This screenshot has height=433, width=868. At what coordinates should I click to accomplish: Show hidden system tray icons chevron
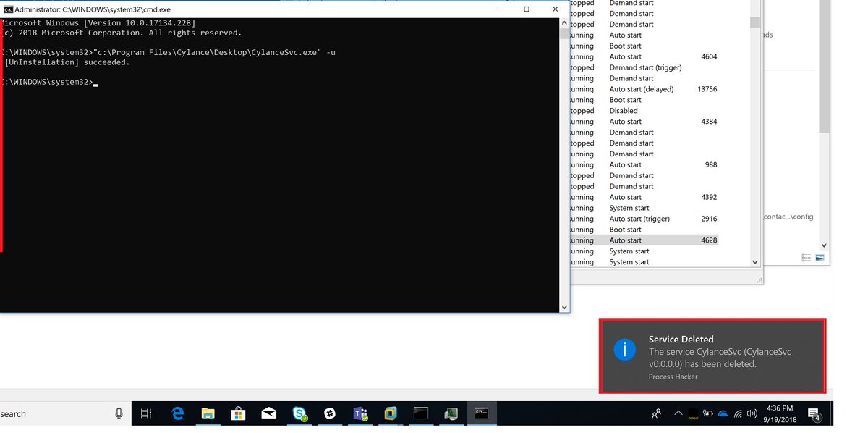pyautogui.click(x=678, y=413)
